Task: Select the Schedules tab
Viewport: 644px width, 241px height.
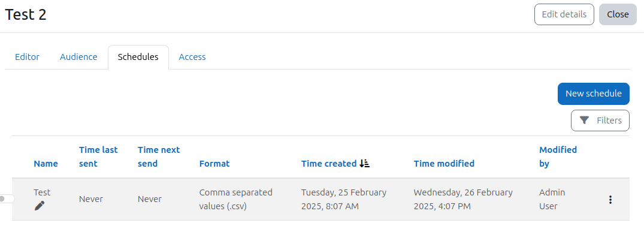Action: click(138, 57)
